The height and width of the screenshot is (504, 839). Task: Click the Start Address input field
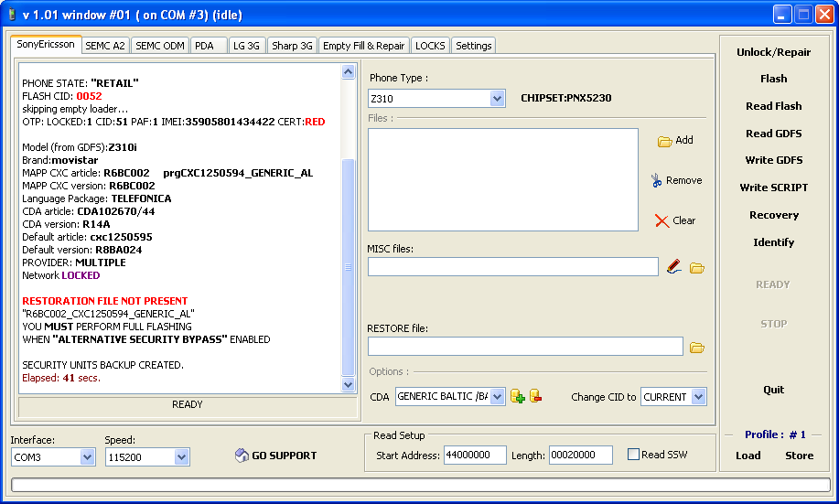coord(475,455)
